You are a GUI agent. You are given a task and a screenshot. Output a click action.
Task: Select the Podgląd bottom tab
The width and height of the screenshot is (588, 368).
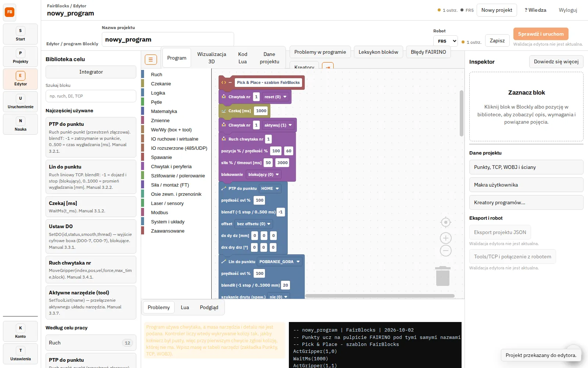click(209, 307)
